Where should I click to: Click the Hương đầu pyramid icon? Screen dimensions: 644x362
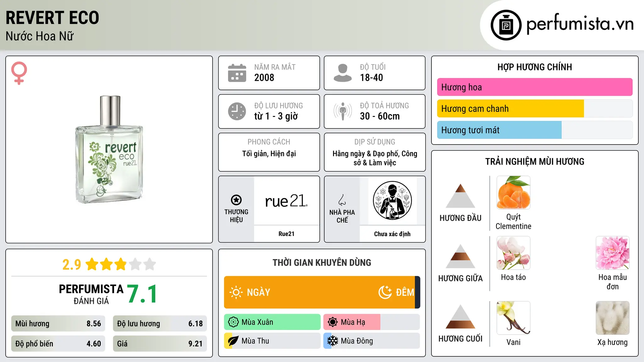[x=460, y=196]
